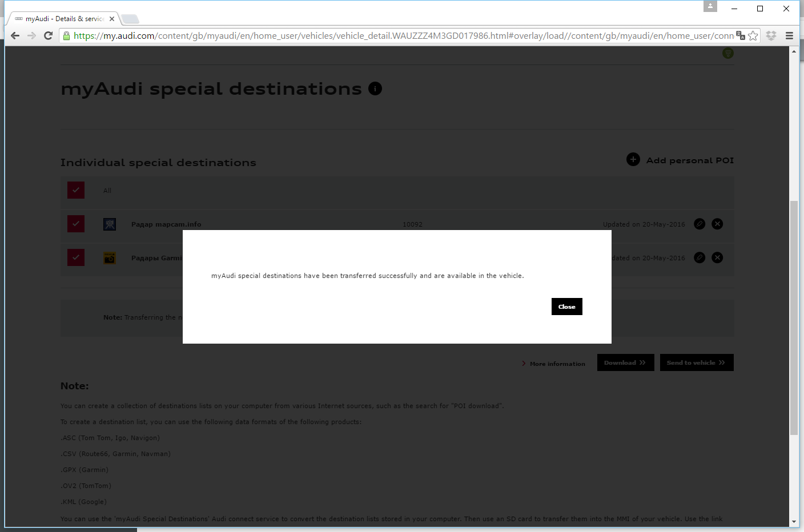Open the Dropbox extension icon
This screenshot has width=804, height=532.
click(771, 35)
